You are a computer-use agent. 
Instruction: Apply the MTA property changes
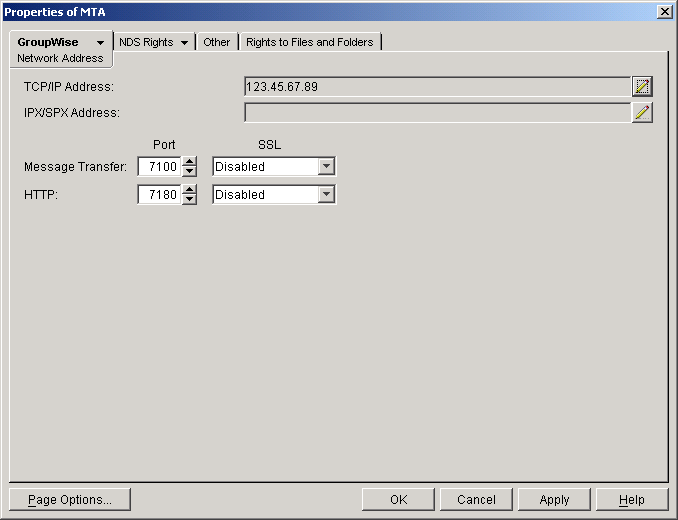point(554,499)
